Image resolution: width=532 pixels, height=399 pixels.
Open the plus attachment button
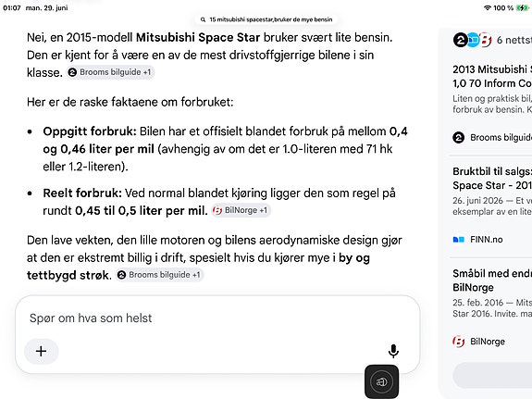[41, 351]
